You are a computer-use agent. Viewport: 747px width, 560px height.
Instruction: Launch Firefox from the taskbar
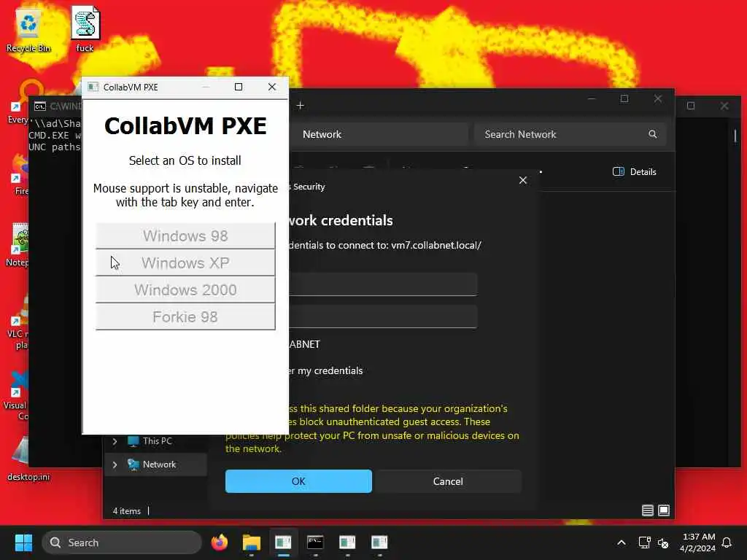[220, 542]
